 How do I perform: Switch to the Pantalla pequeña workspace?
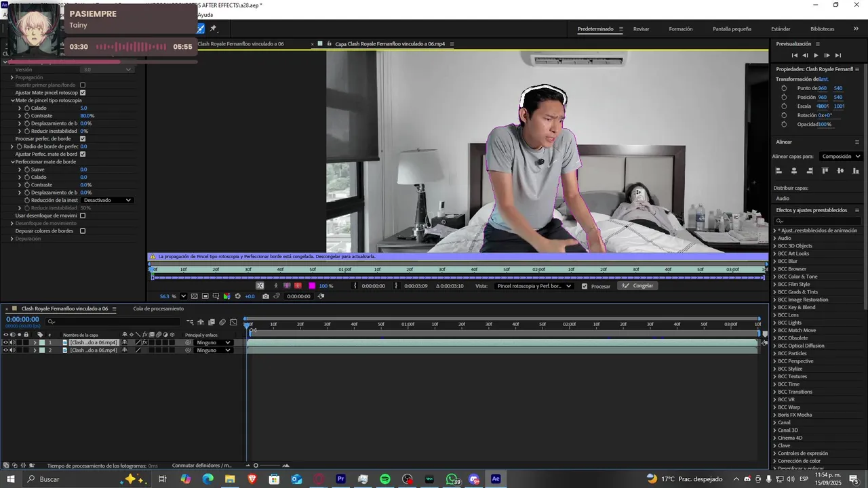click(x=732, y=29)
